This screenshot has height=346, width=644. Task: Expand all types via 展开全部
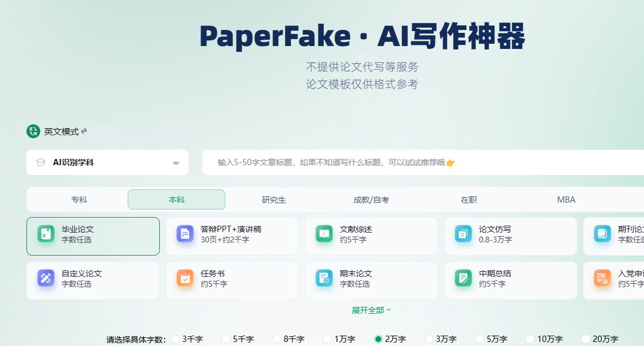coord(371,310)
